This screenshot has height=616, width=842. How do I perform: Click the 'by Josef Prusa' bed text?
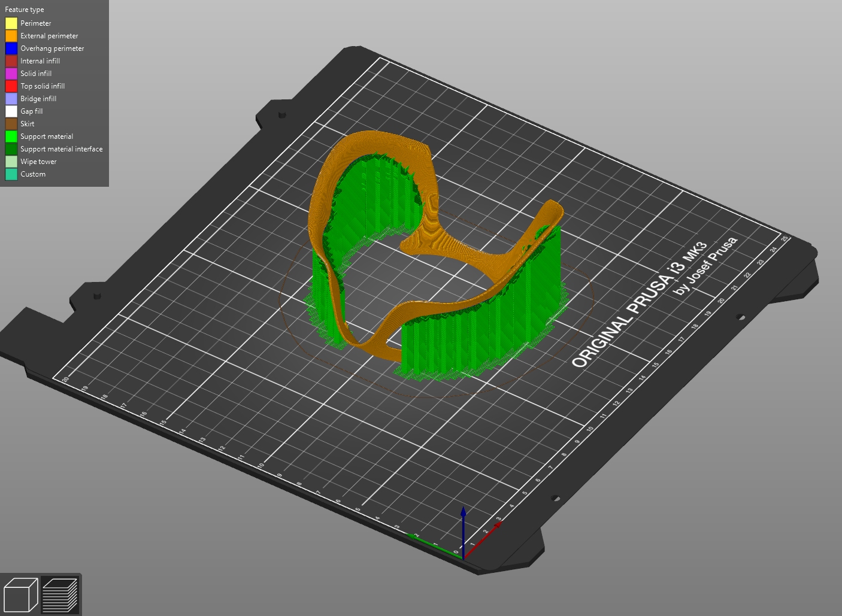(707, 265)
